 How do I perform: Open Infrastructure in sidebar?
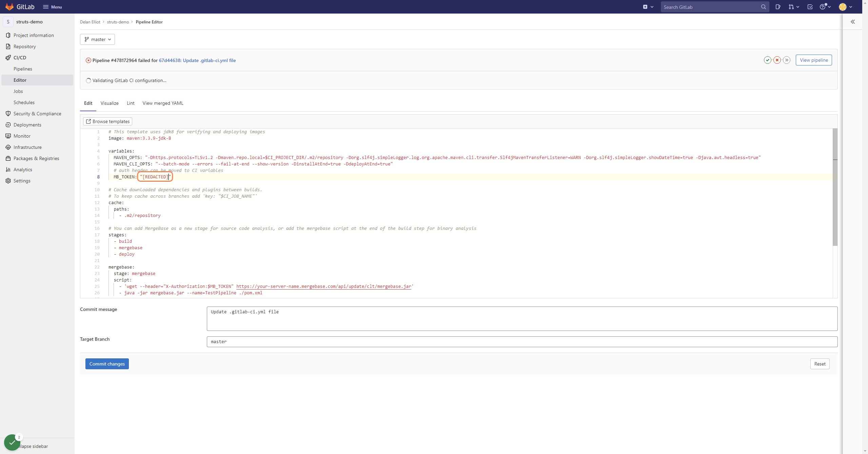pos(37,147)
